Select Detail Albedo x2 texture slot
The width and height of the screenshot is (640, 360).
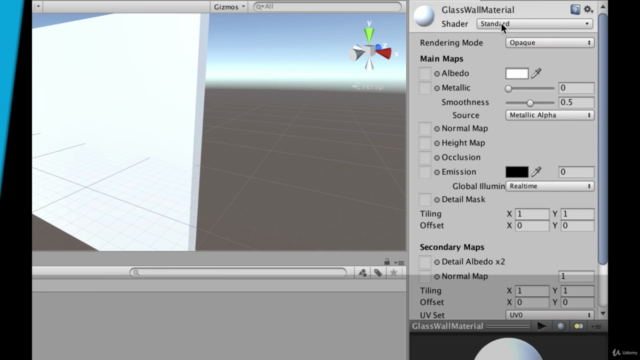(x=425, y=262)
